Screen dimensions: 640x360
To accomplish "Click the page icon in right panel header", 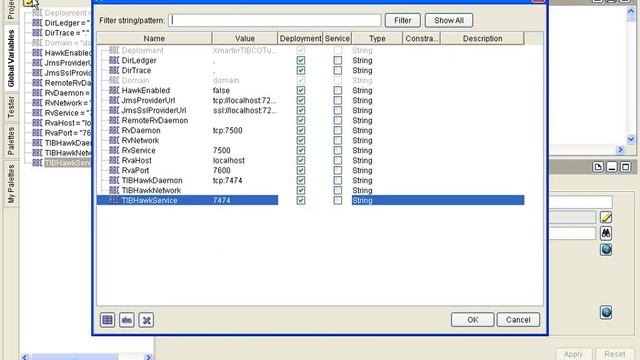I will pos(598,167).
